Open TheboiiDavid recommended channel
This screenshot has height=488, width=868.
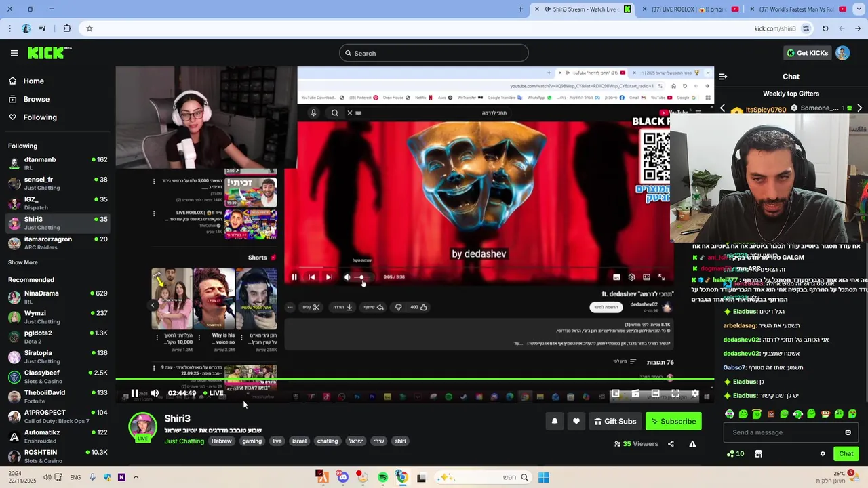point(58,396)
